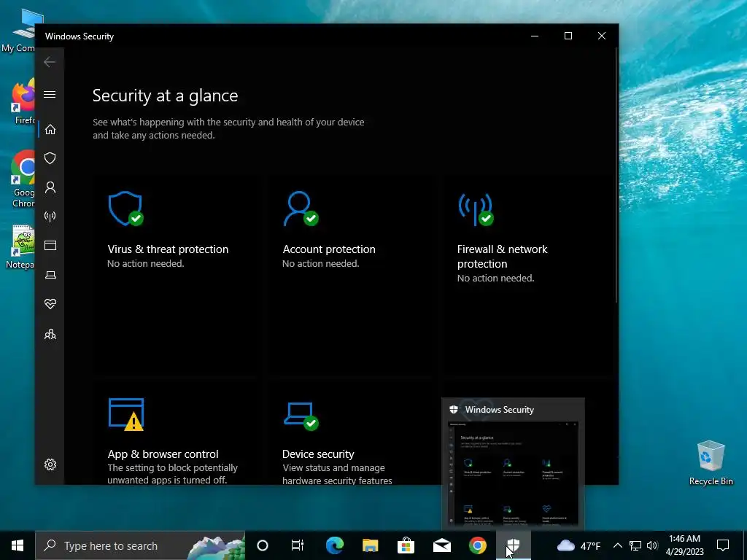Open App & browser control sidebar icon
This screenshot has height=560, width=747.
[50, 246]
